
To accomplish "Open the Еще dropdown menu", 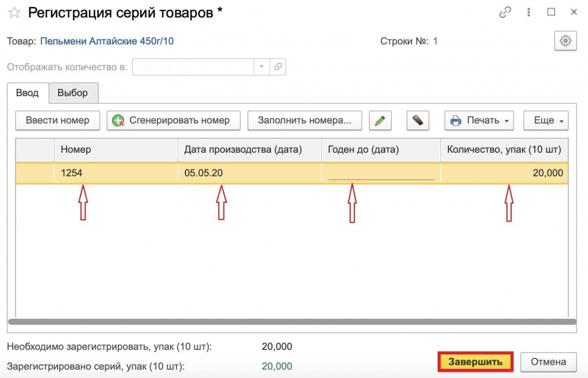I will (x=546, y=121).
